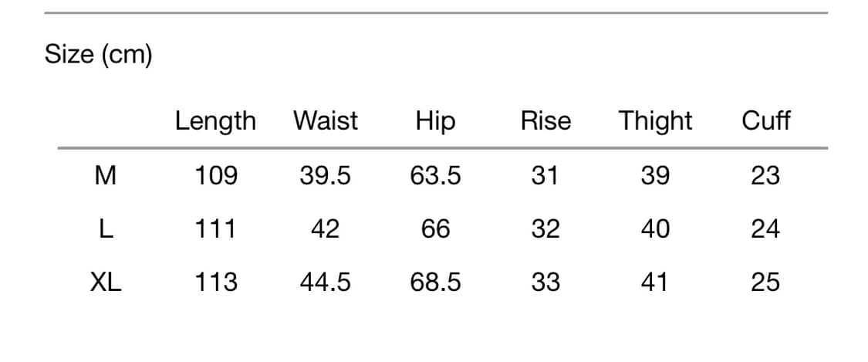Select the Cuff column header
This screenshot has height=362, width=868.
click(x=765, y=121)
